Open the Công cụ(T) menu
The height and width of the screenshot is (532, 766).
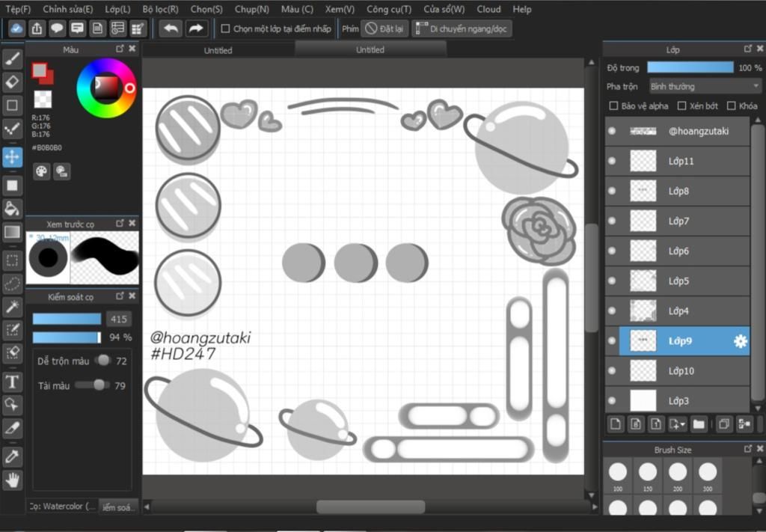click(x=389, y=9)
